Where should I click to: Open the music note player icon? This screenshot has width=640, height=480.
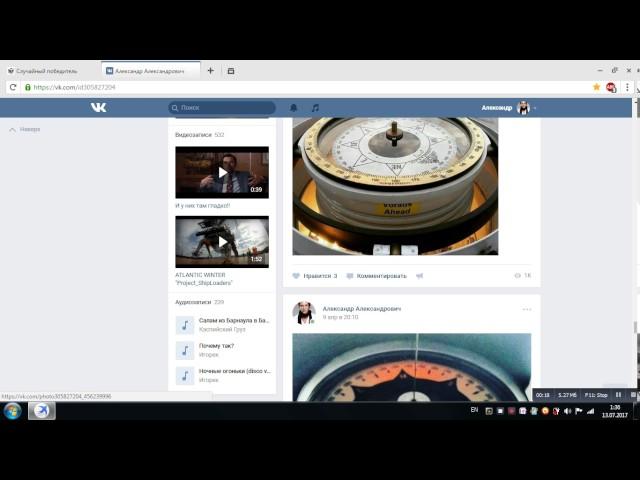click(315, 108)
